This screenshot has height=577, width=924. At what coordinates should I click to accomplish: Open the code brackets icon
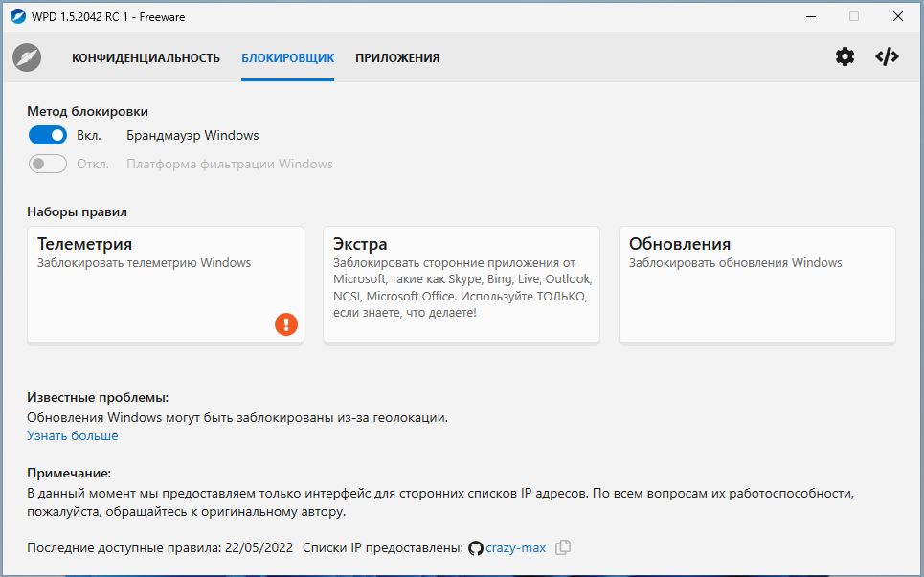click(x=887, y=57)
